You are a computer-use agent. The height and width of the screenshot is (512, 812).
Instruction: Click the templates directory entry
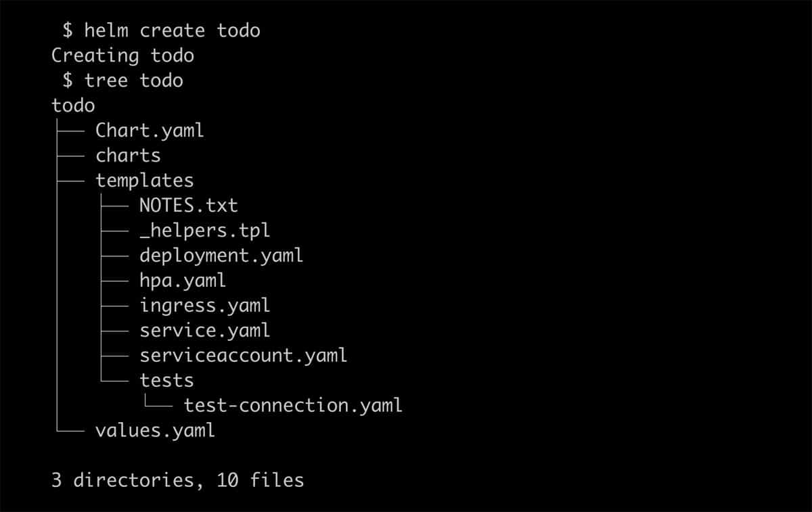(145, 181)
